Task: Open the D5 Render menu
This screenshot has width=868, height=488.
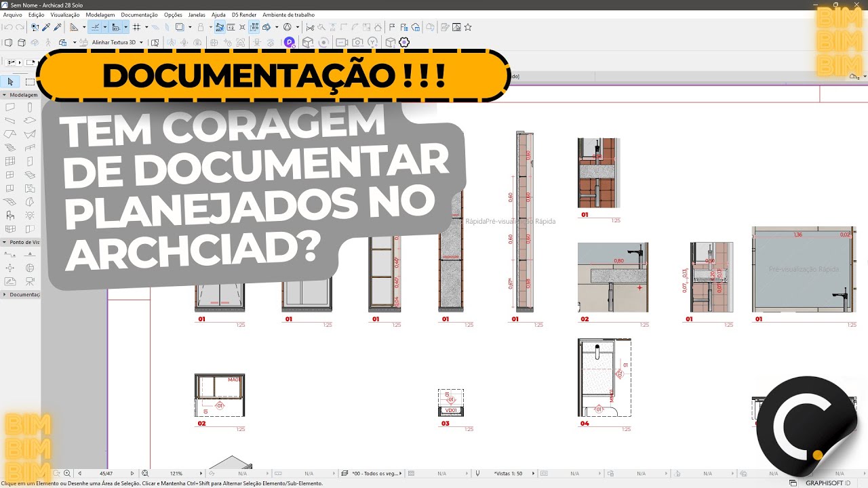Action: [244, 14]
